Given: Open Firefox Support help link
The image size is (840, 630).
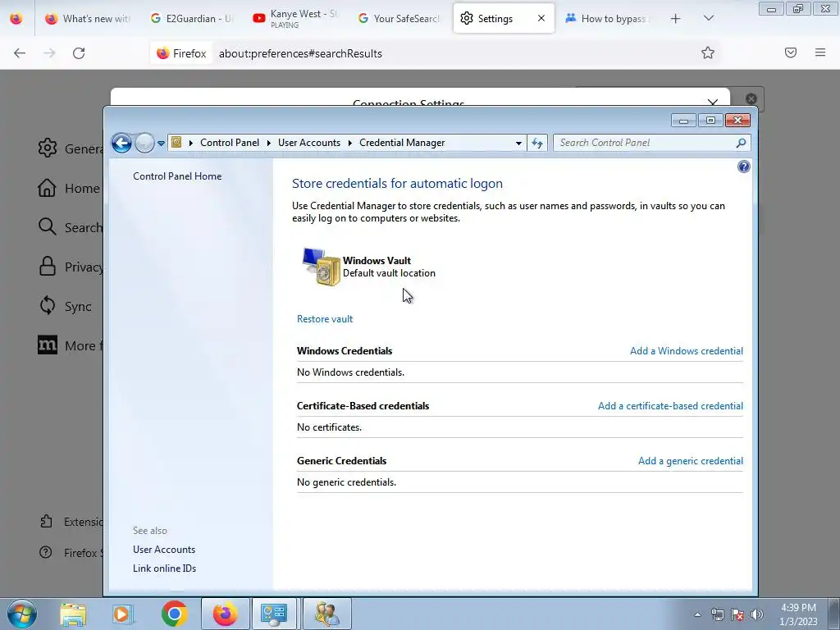Looking at the screenshot, I should coord(71,553).
